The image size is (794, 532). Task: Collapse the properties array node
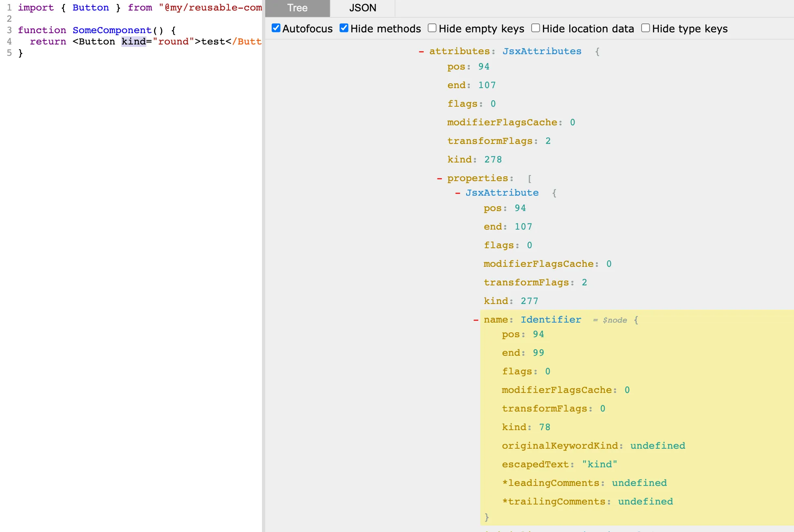(x=440, y=178)
